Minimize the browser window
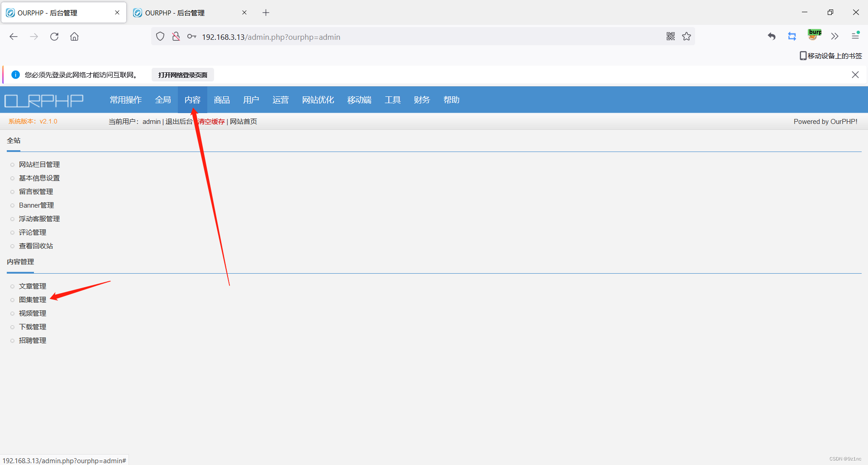The width and height of the screenshot is (868, 465). [x=805, y=12]
